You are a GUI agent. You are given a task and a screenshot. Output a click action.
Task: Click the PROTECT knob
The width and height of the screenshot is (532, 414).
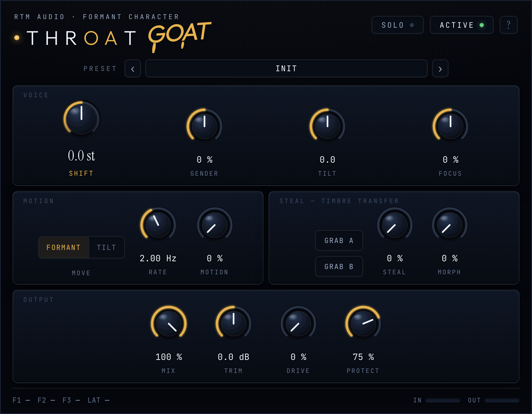tap(363, 323)
